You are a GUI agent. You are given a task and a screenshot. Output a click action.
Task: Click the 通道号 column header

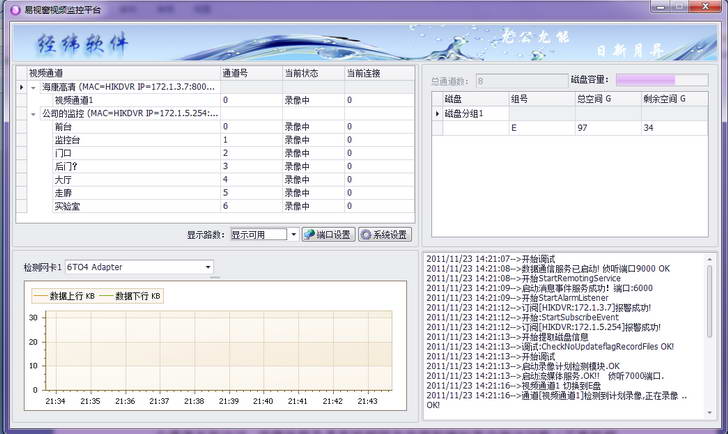click(x=252, y=73)
